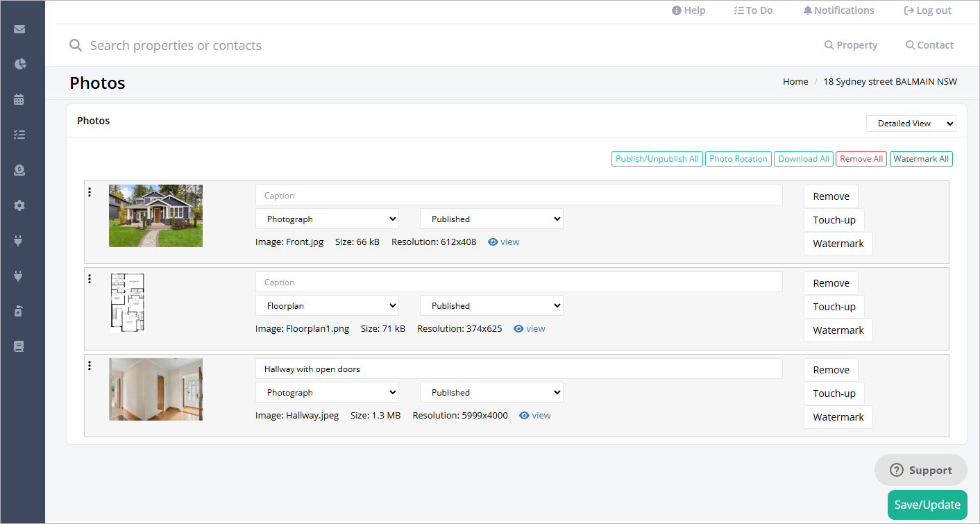Open the dollar money sidebar icon

click(19, 170)
